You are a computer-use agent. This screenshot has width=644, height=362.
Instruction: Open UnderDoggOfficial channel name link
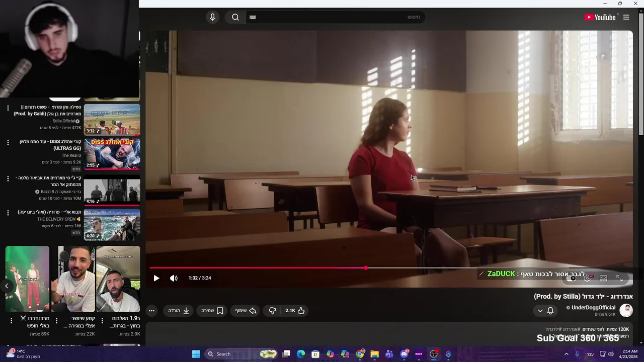click(x=593, y=308)
